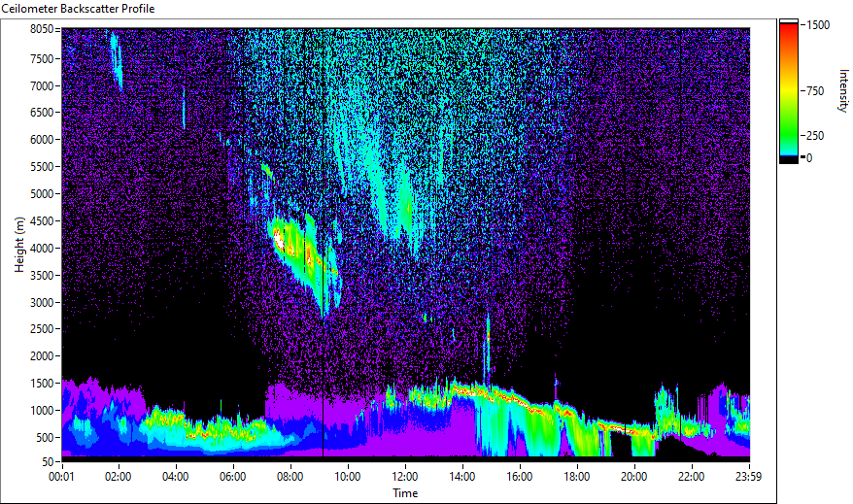This screenshot has width=853, height=504.
Task: Click the 06:00 time axis label
Action: click(233, 477)
